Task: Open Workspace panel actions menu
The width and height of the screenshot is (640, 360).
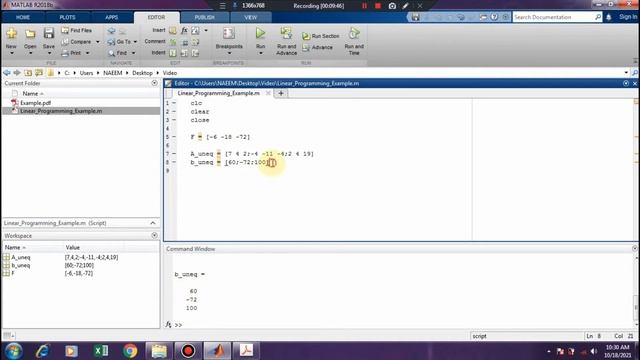Action: (x=154, y=236)
